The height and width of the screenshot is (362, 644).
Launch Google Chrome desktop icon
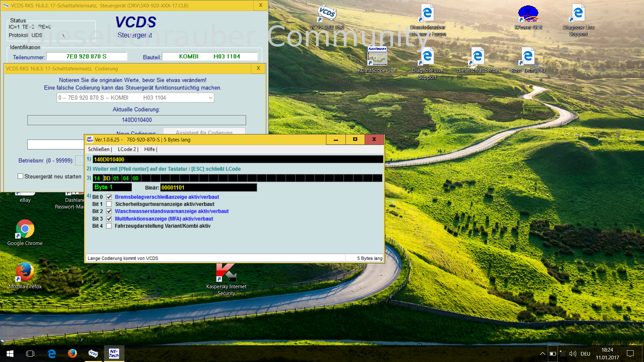(25, 233)
